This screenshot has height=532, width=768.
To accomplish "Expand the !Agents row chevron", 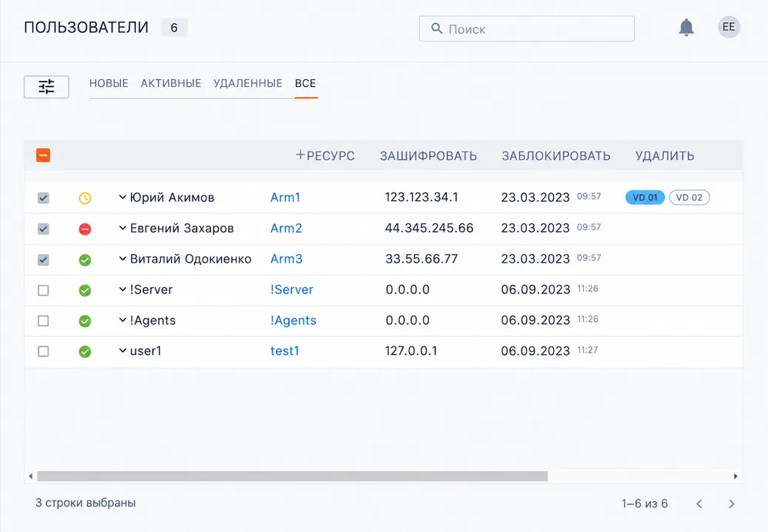I will (122, 320).
